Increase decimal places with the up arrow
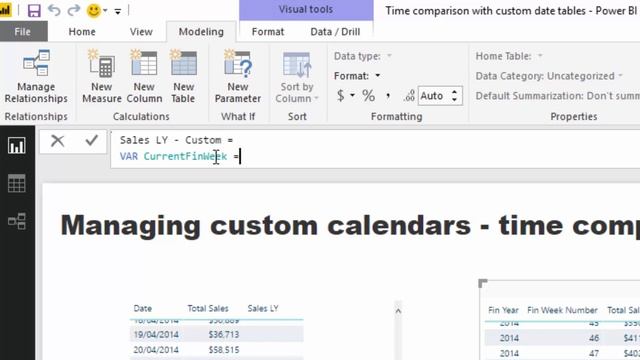The height and width of the screenshot is (360, 640). tap(455, 92)
